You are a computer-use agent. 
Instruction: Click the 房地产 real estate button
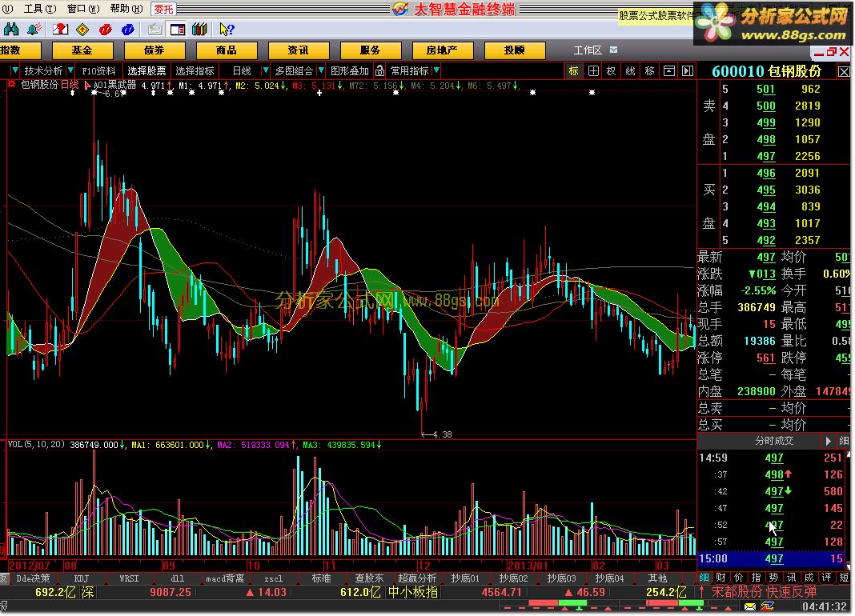(x=442, y=50)
